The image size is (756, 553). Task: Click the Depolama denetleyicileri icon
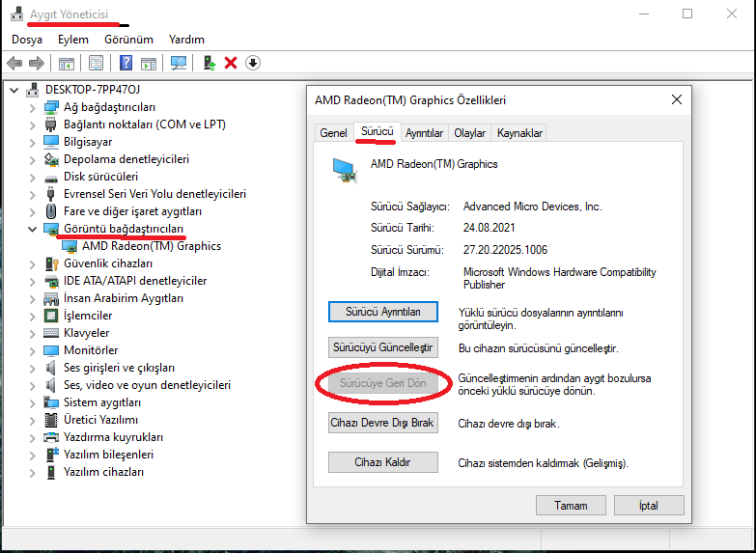click(x=51, y=159)
